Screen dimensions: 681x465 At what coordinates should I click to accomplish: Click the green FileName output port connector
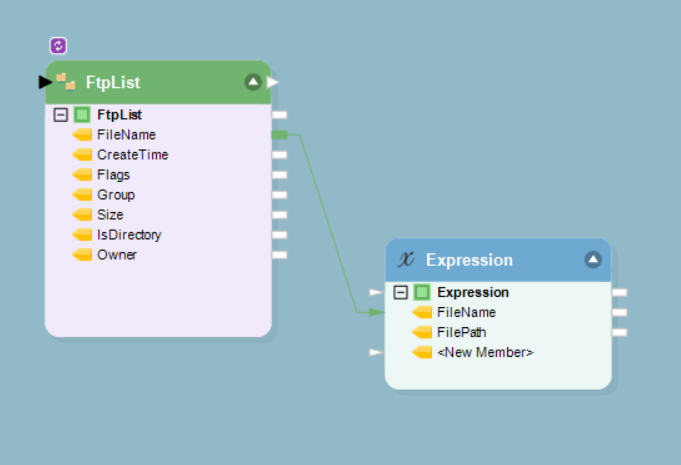[x=280, y=135]
